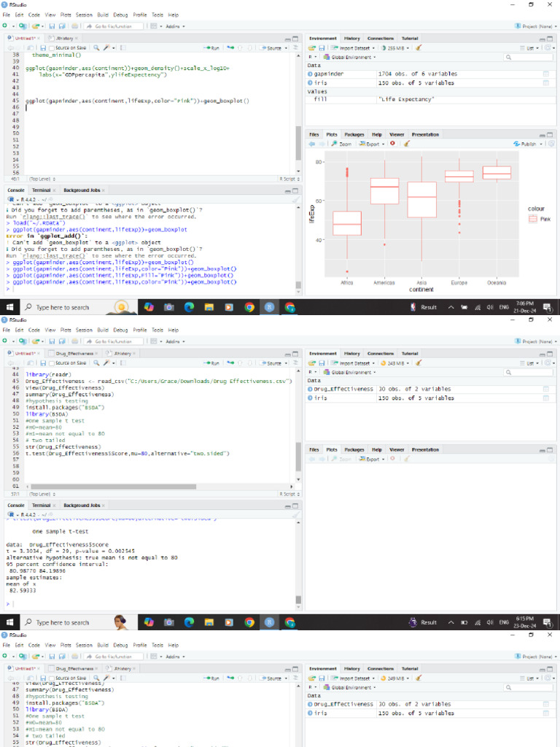Switch to Packages tab in the boxplot pane
The image size is (560, 747).
pyautogui.click(x=354, y=134)
